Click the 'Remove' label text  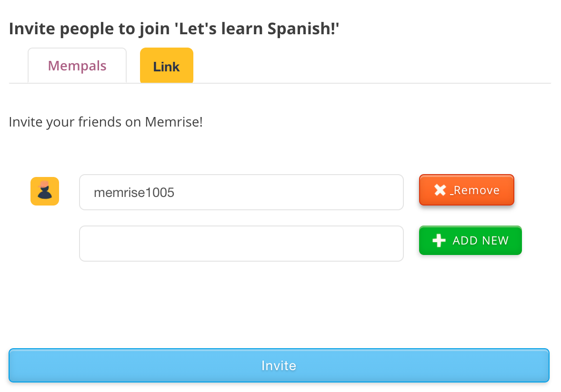click(x=476, y=190)
